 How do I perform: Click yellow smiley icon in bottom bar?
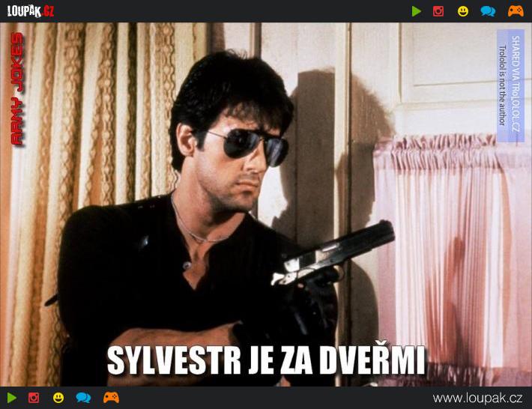coord(58,398)
